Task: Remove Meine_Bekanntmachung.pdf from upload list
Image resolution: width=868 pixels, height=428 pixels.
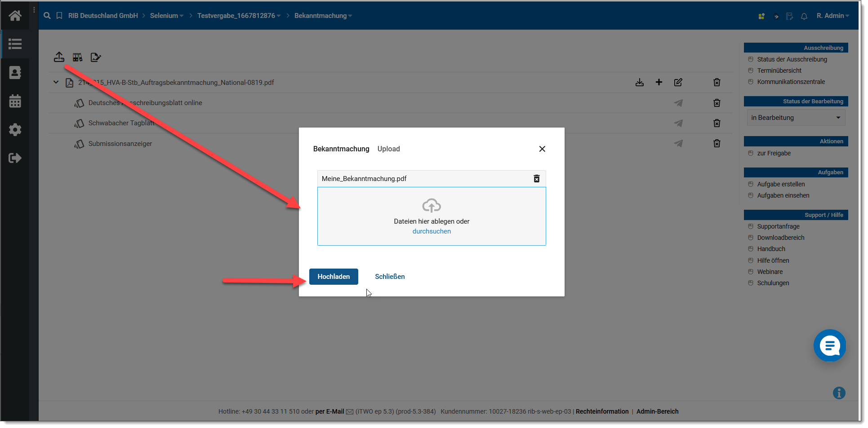Action: coord(537,179)
